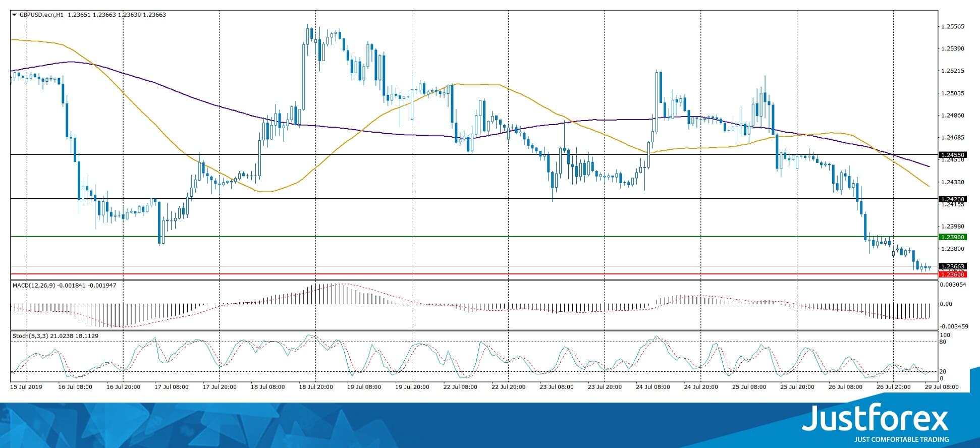Click the 19 Jul 20:00 time label

(x=412, y=387)
